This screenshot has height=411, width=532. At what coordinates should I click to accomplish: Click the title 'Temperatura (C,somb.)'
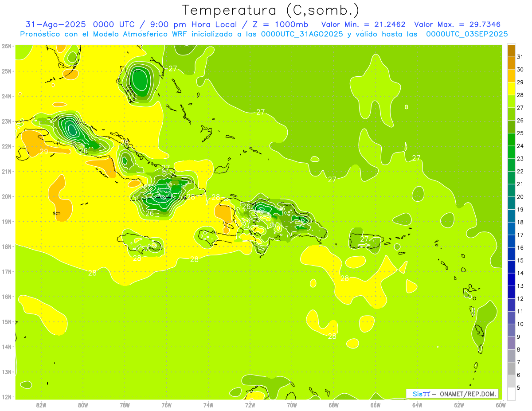point(271,10)
